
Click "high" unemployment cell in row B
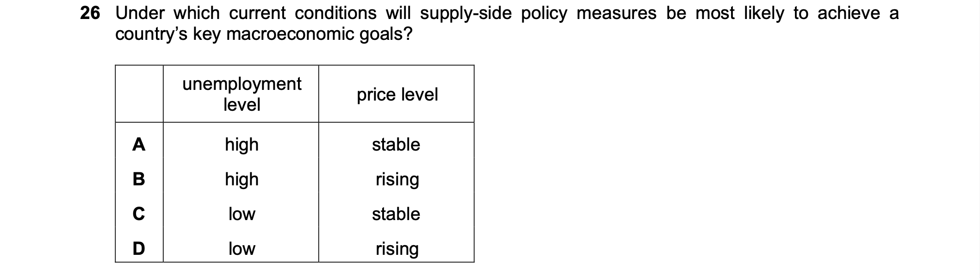[x=242, y=179]
